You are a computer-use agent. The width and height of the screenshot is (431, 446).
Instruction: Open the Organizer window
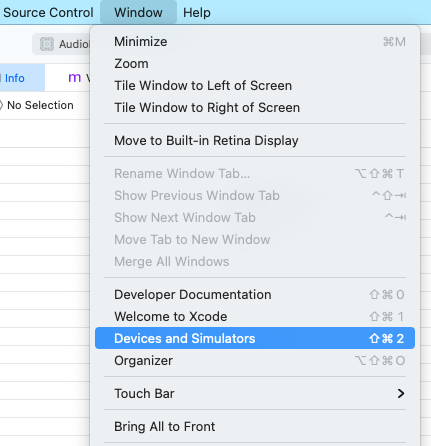255,361
